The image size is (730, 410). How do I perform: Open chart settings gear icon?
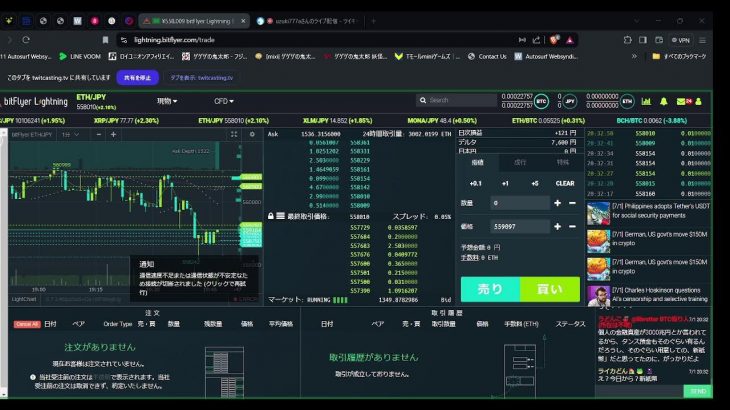(x=252, y=134)
